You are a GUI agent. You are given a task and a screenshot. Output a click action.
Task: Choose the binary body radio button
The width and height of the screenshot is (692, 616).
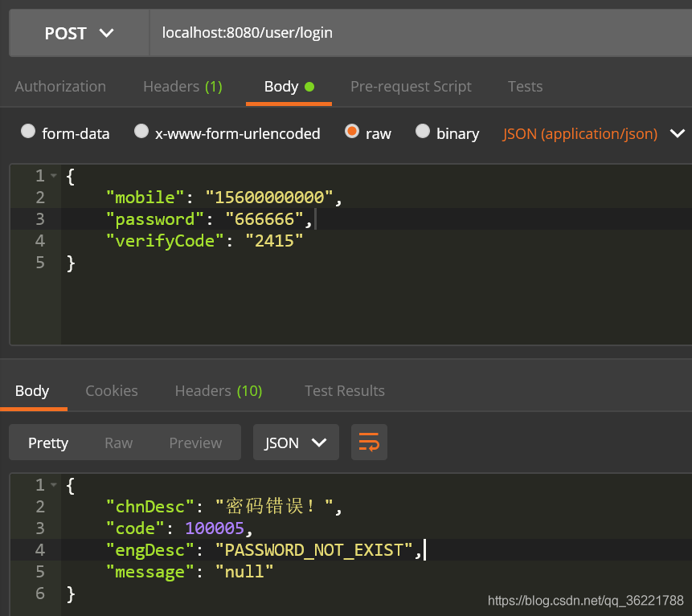422,131
